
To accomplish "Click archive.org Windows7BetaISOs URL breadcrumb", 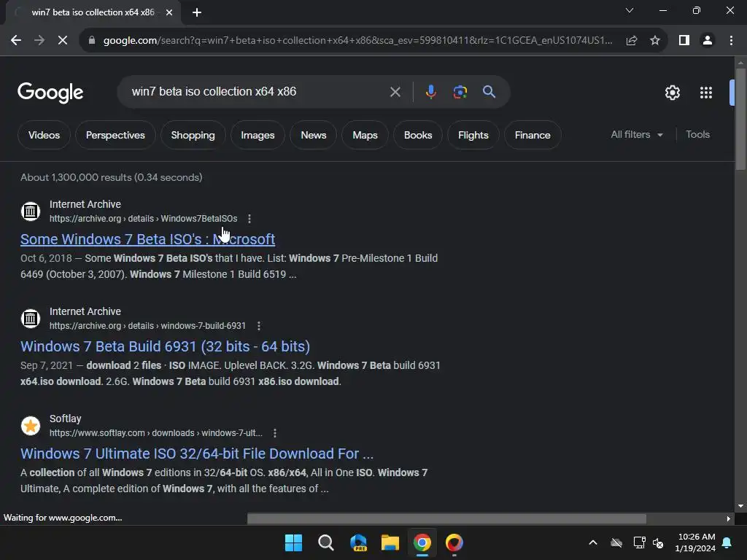I will coord(144,219).
